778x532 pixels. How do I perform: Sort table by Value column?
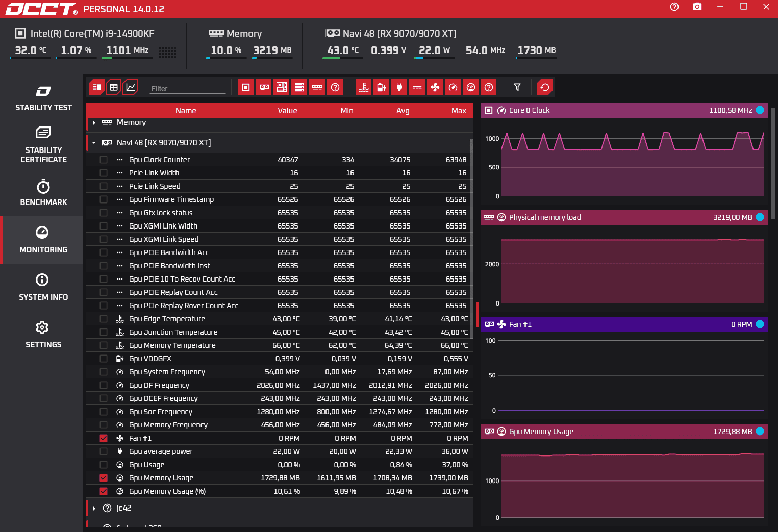287,110
